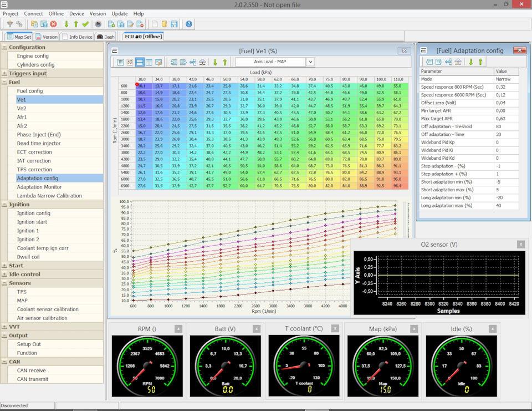
Task: Click the green up arrow in main toolbar
Action: point(76,24)
